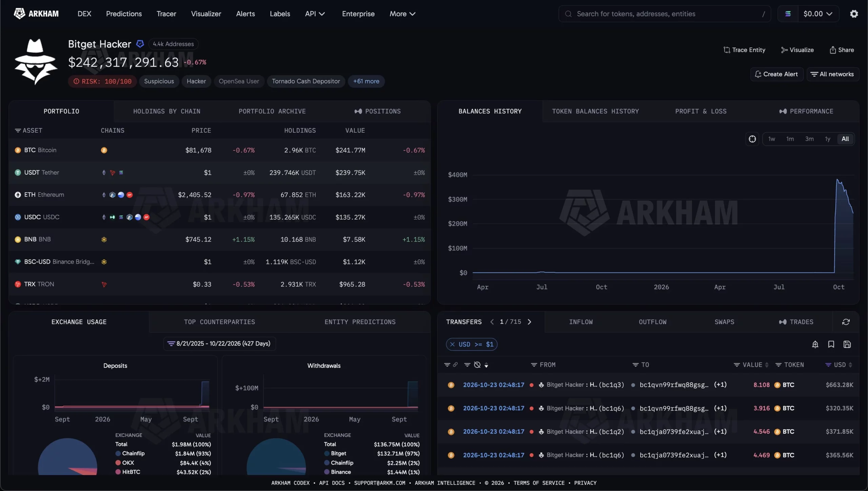Select the All time range
This screenshot has height=491, width=868.
coord(845,139)
